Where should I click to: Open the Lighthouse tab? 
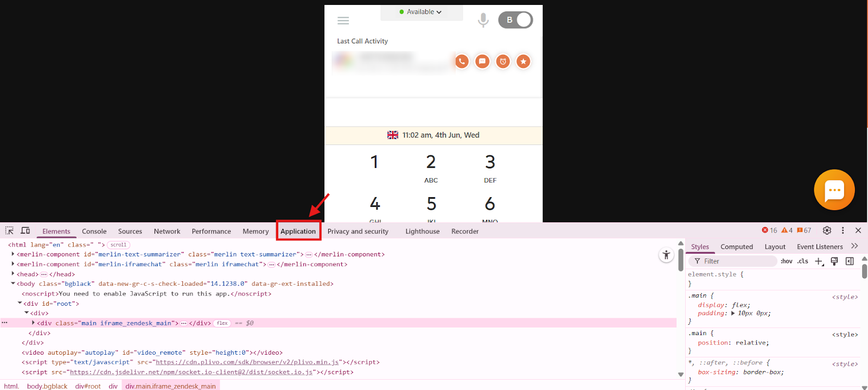click(423, 231)
